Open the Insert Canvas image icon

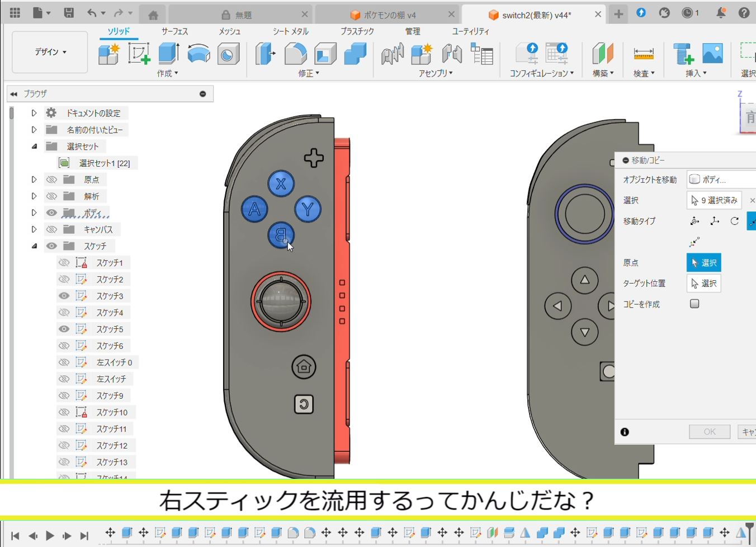(712, 54)
